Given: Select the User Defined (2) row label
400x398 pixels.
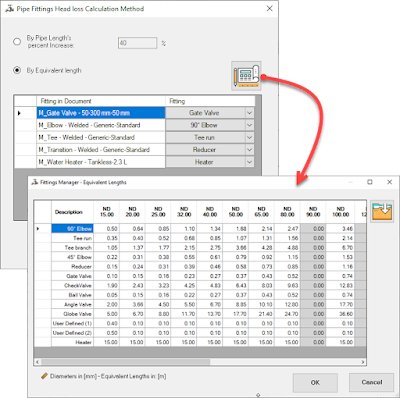Looking at the screenshot, I should tap(72, 333).
